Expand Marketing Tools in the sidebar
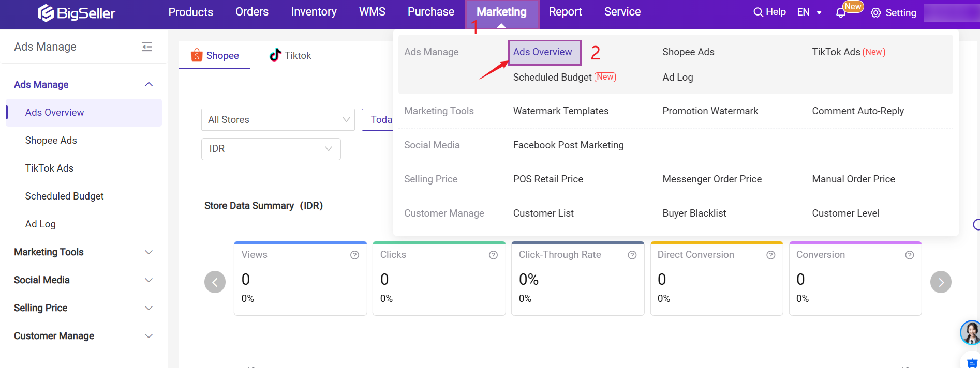The height and width of the screenshot is (368, 980). (83, 252)
